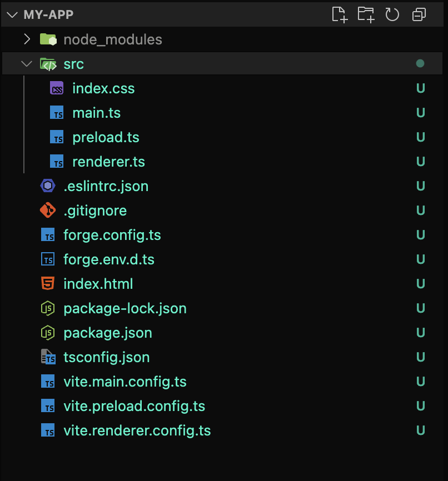This screenshot has height=481, width=448.
Task: Open the tsconfig.json file
Action: click(106, 357)
